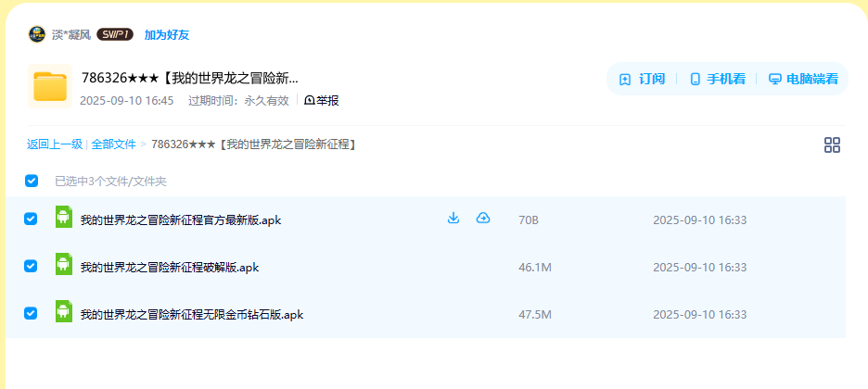The height and width of the screenshot is (389, 868).
Task: Save 官方最新版.apk to cloud
Action: (x=483, y=219)
